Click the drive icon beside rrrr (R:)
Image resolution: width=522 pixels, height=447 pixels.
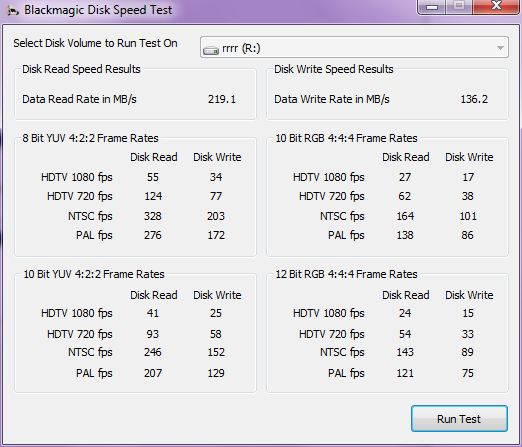click(211, 50)
